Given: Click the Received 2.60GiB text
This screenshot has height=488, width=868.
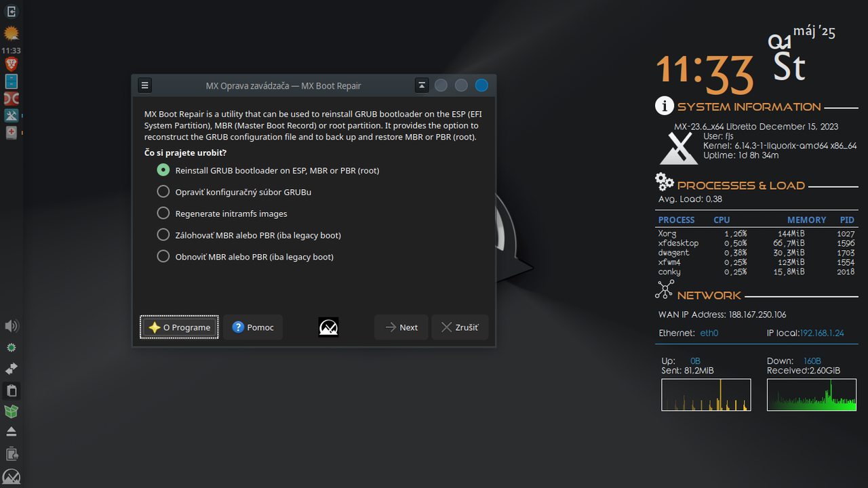Looking at the screenshot, I should pyautogui.click(x=804, y=371).
